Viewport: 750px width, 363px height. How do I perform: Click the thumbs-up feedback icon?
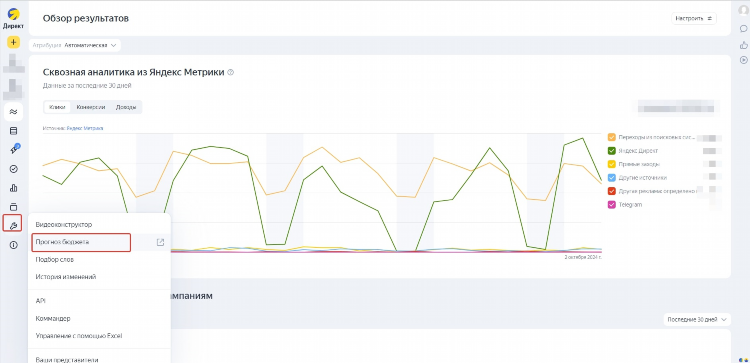pyautogui.click(x=743, y=45)
